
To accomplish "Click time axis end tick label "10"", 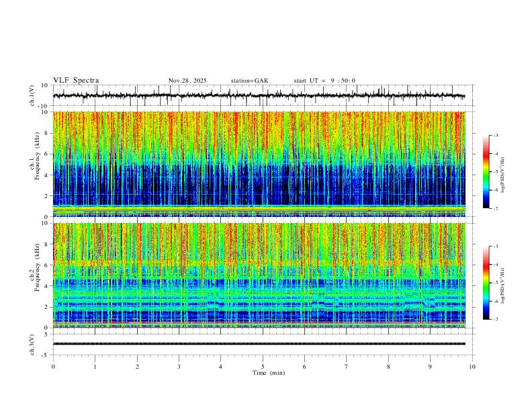I will click(x=472, y=367).
